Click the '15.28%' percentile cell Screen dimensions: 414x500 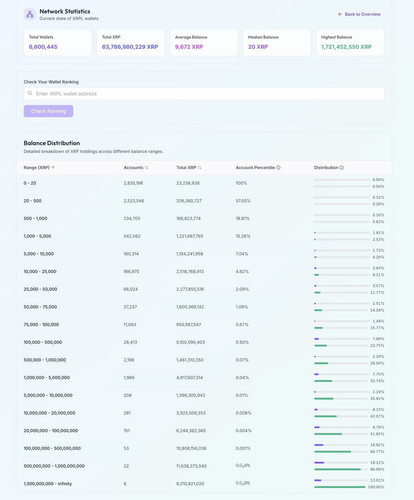pos(243,236)
